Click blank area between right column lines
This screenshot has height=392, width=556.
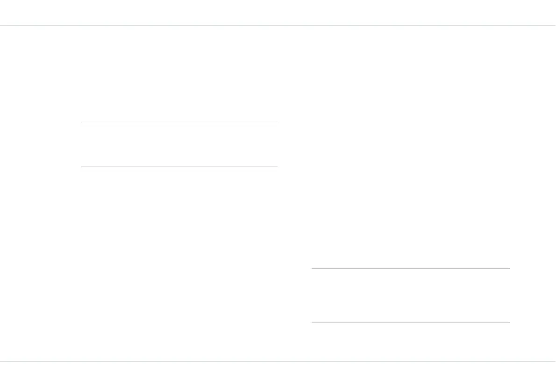click(411, 295)
